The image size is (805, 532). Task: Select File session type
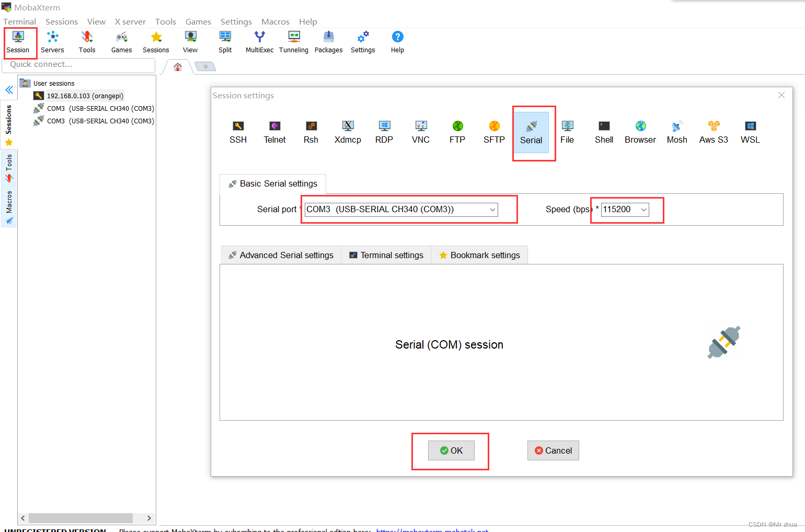(x=567, y=132)
